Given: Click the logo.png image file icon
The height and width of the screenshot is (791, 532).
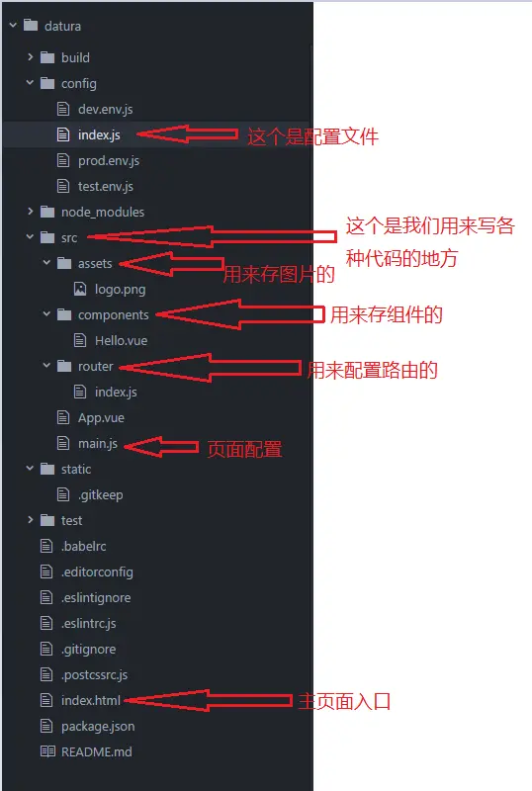Looking at the screenshot, I should tap(80, 289).
